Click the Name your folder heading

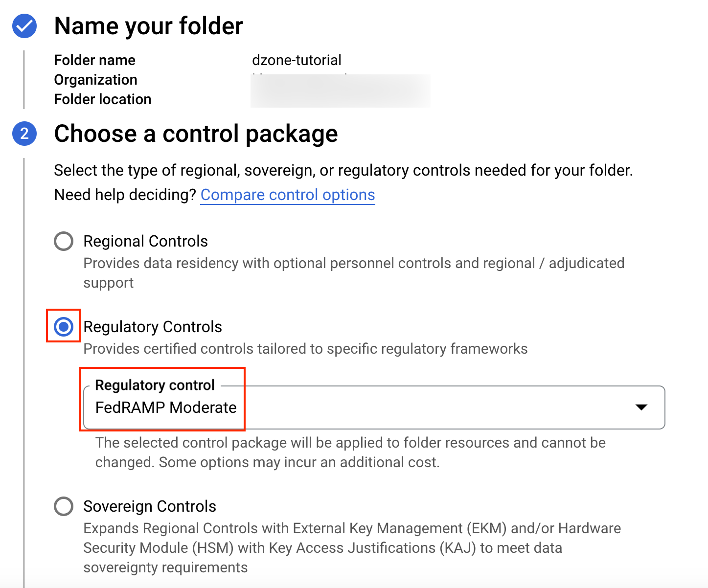click(148, 26)
